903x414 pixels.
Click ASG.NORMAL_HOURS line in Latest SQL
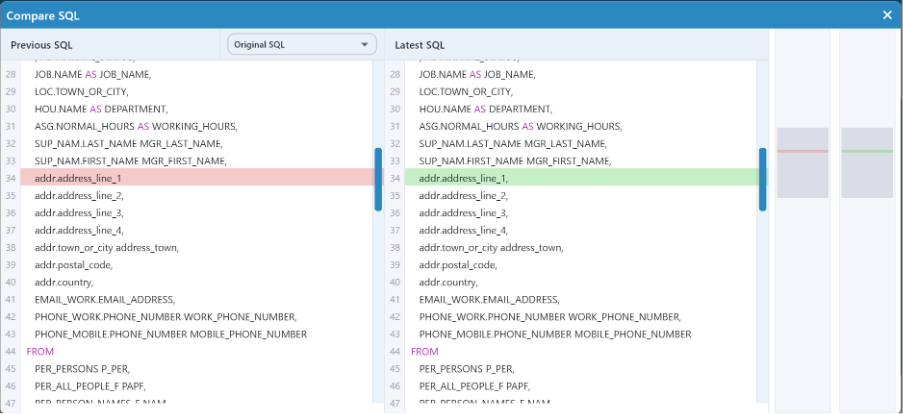point(521,126)
